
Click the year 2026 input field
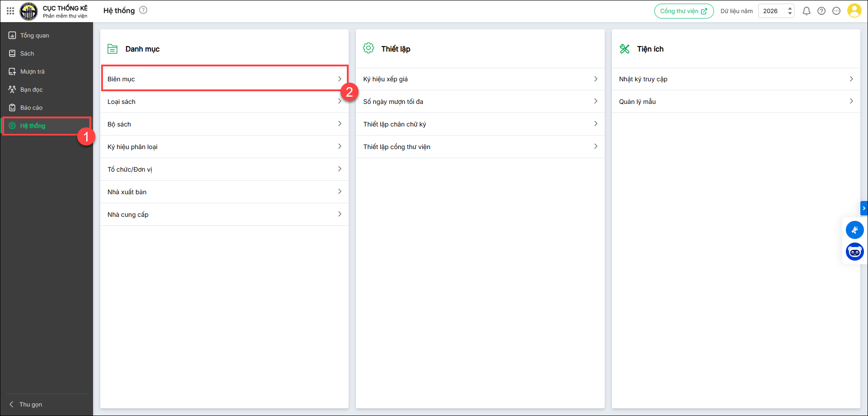pyautogui.click(x=771, y=11)
